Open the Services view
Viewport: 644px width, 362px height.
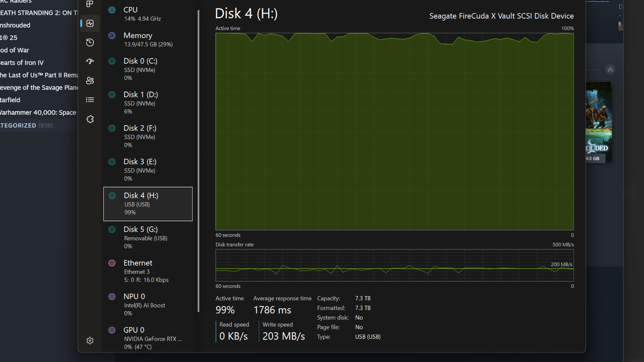90,119
